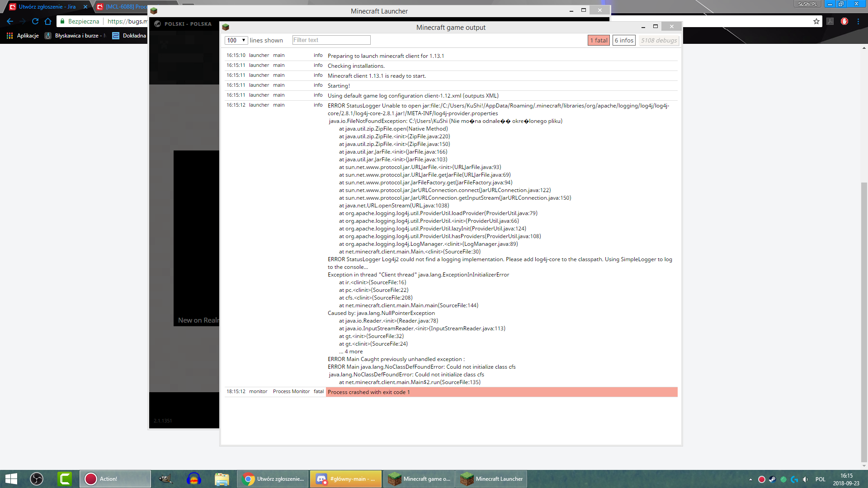The width and height of the screenshot is (868, 488).
Task: Switch to the Discord taskbar window
Action: (346, 479)
